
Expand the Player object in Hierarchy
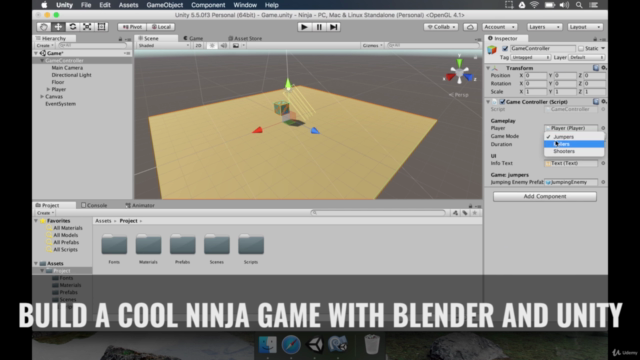48,89
